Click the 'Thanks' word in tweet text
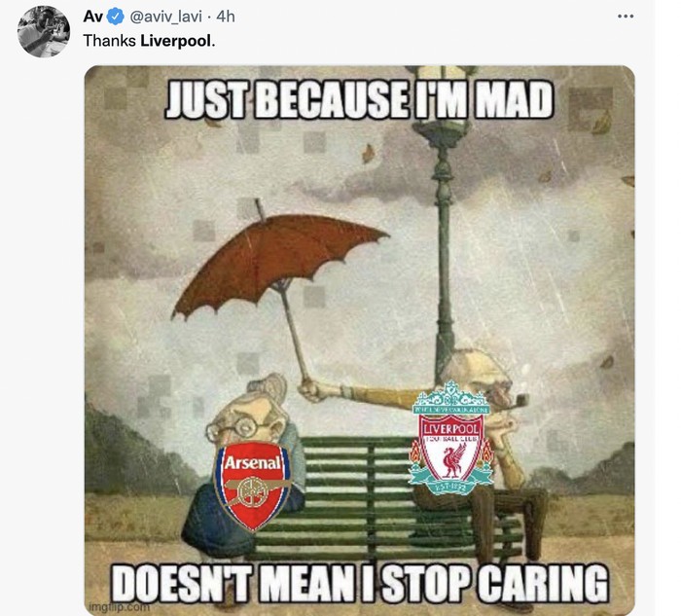Screen dimensions: 681x616 coord(109,41)
